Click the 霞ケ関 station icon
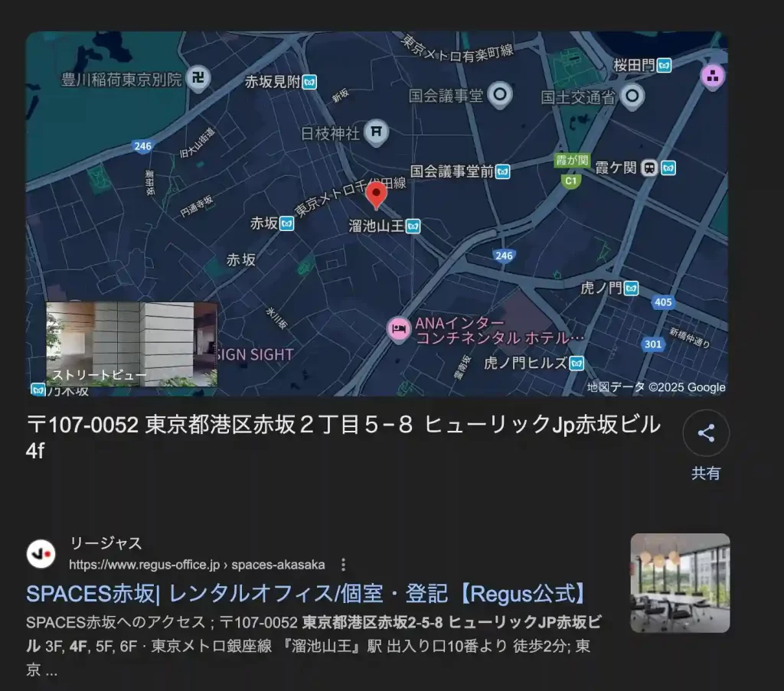Screen dimensions: 784x691 coord(667,167)
